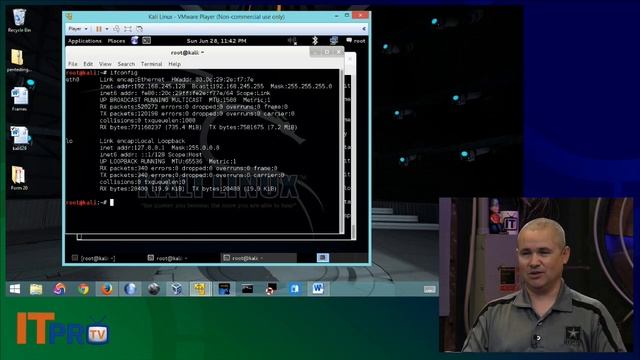Enter full screen mode in VMware Player

(128, 29)
